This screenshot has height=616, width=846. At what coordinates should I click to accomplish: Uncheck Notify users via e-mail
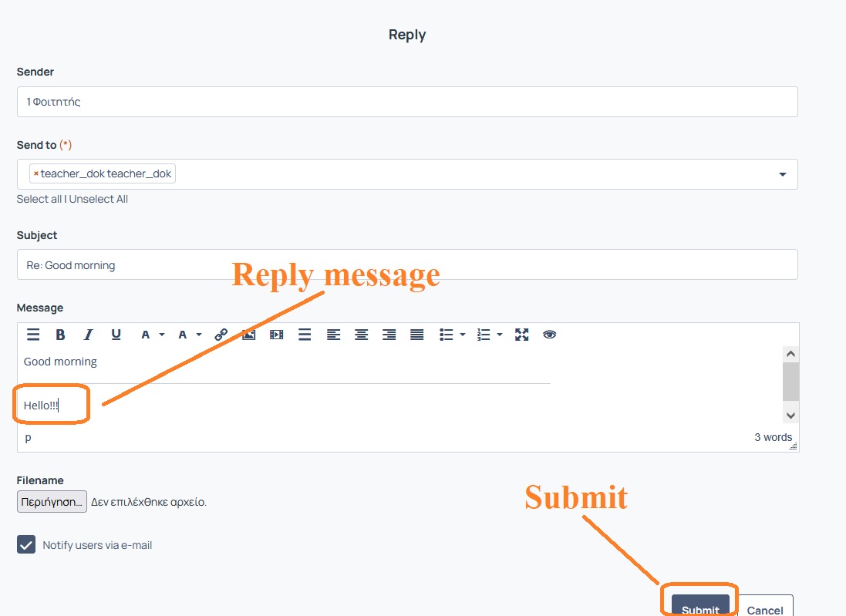tap(26, 545)
